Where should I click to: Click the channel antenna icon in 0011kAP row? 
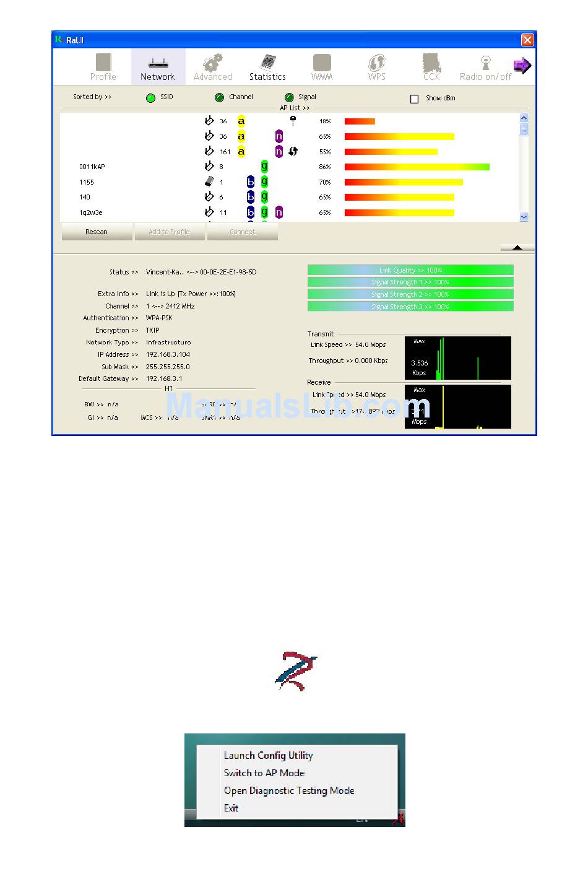tap(209, 166)
